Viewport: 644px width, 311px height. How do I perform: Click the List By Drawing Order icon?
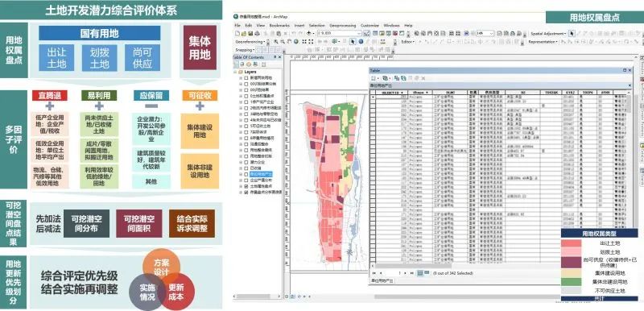236,64
